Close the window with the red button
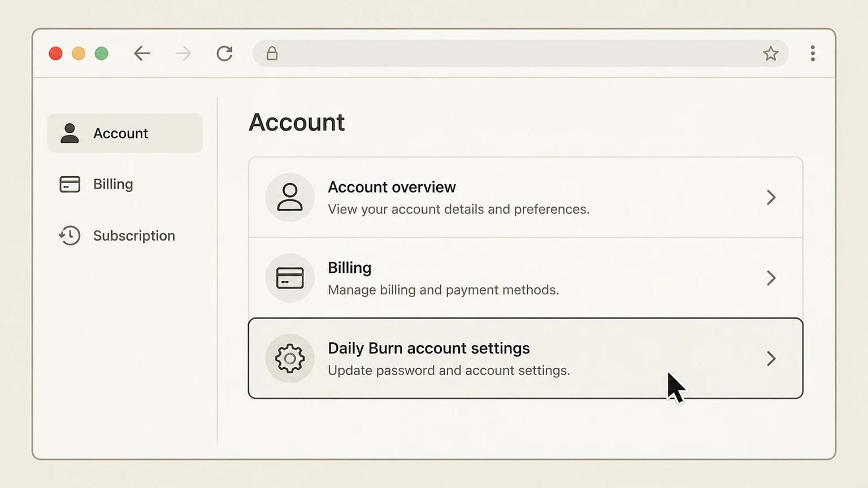The height and width of the screenshot is (488, 868). click(55, 54)
